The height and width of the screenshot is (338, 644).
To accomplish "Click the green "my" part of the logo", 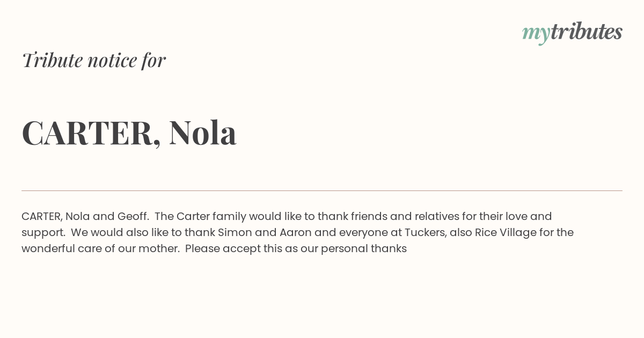I will tap(536, 34).
